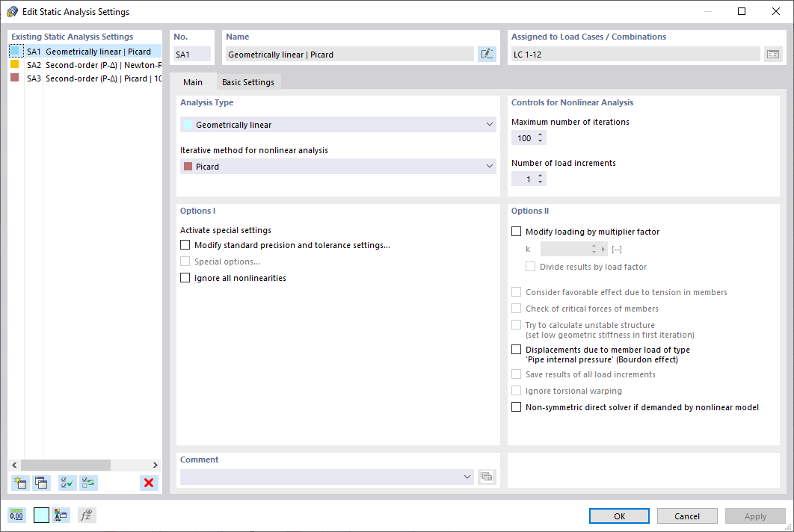Select all analysis settings in the list

click(67, 483)
